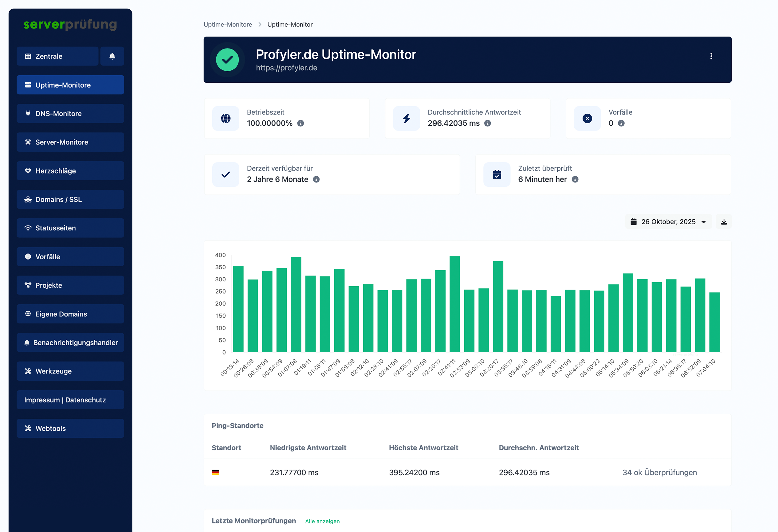Toggle the Vorfälle info icon
Screen dimensions: 778x532
click(621, 123)
